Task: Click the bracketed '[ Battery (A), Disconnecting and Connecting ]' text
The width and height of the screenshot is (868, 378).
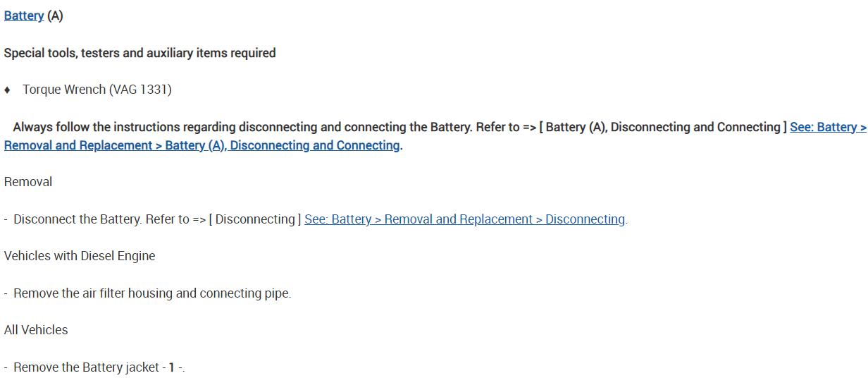Action: (662, 127)
